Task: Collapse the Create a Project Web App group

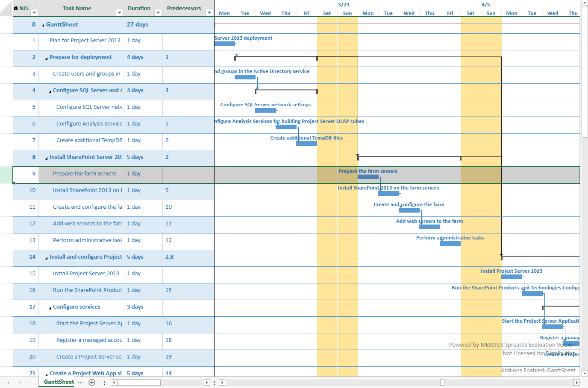Action: [47, 374]
